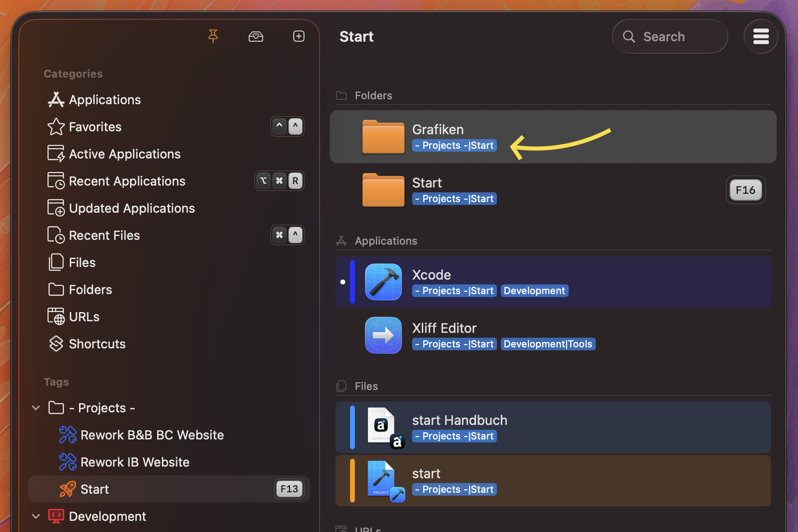Click the F16 hotkey badge
Image resolution: width=798 pixels, height=532 pixels.
click(745, 190)
